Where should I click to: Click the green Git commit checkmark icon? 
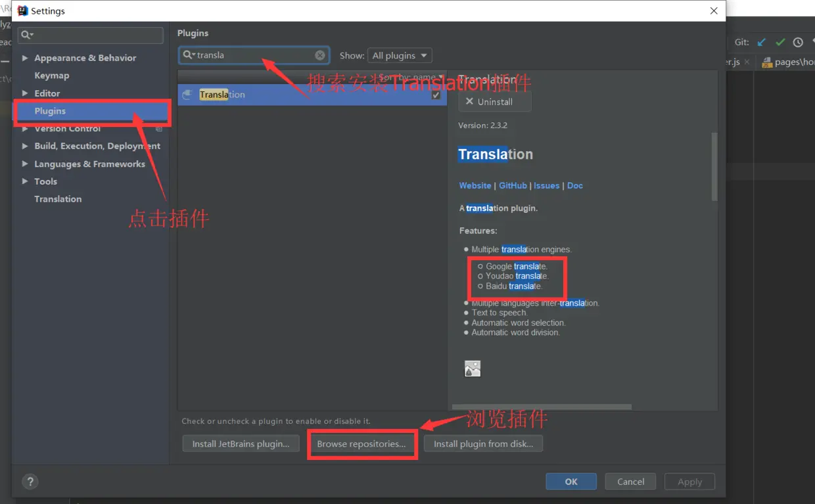[x=780, y=42]
